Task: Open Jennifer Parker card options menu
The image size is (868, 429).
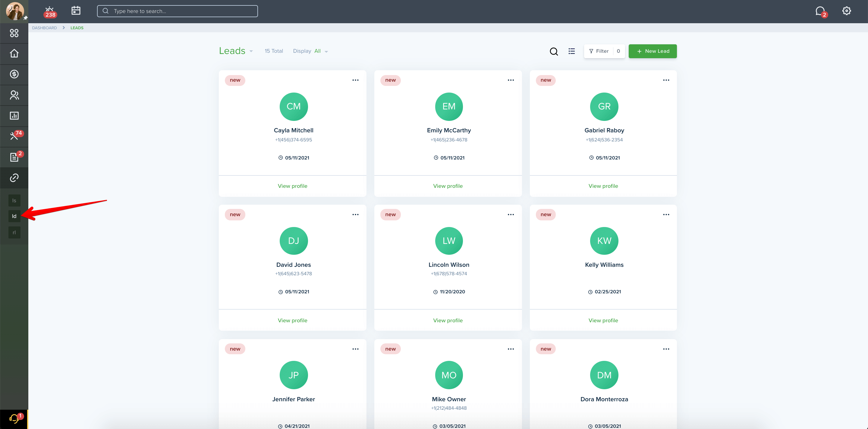Action: 356,349
